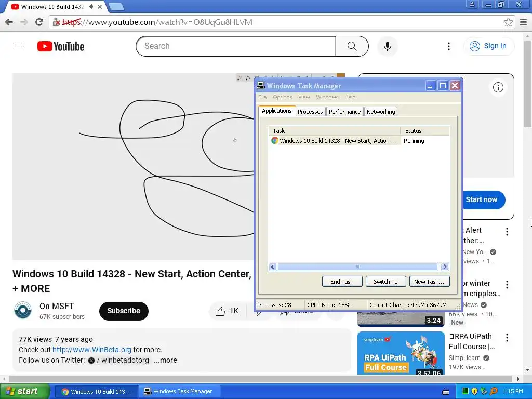Click in the YouTube Search field
Screen dimensions: 532x399
pos(236,46)
